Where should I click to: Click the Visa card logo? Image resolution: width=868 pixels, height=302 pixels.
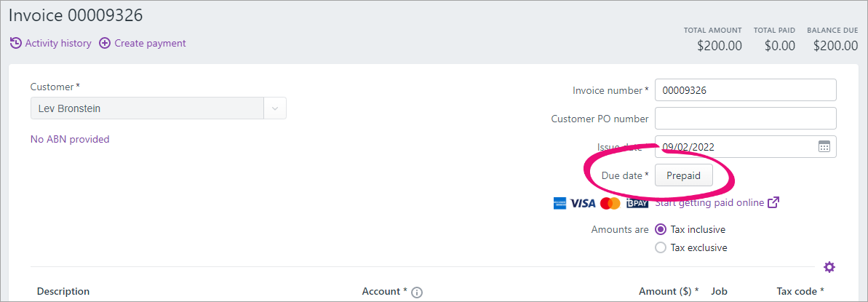click(582, 203)
